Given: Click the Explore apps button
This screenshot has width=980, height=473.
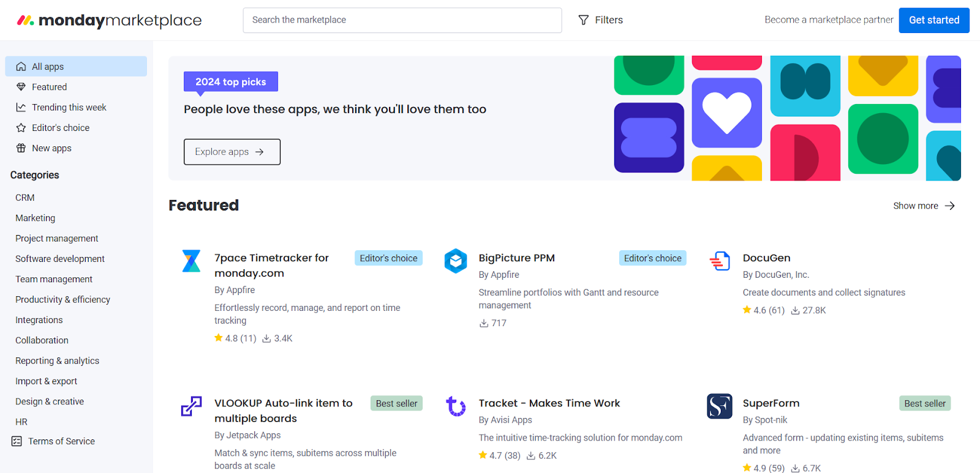Looking at the screenshot, I should pyautogui.click(x=232, y=152).
